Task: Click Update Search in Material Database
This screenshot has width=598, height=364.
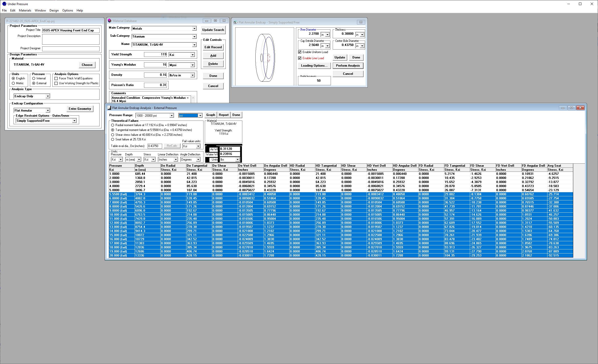Action: point(213,30)
